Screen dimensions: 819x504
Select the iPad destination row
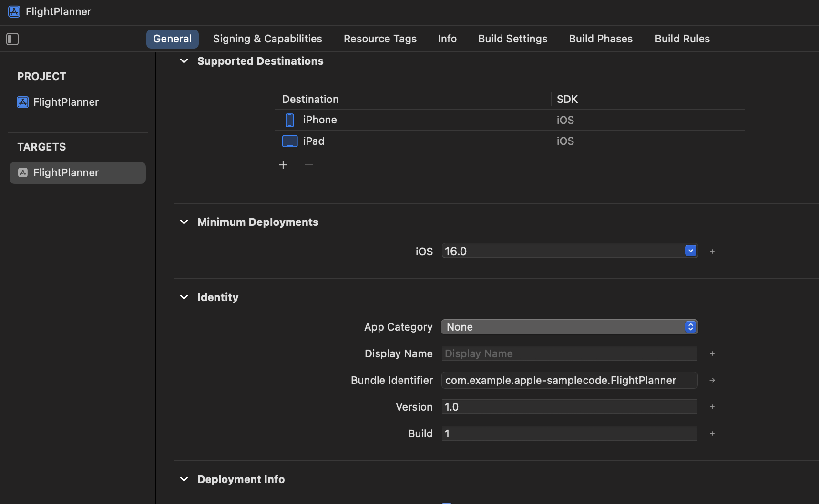point(314,141)
